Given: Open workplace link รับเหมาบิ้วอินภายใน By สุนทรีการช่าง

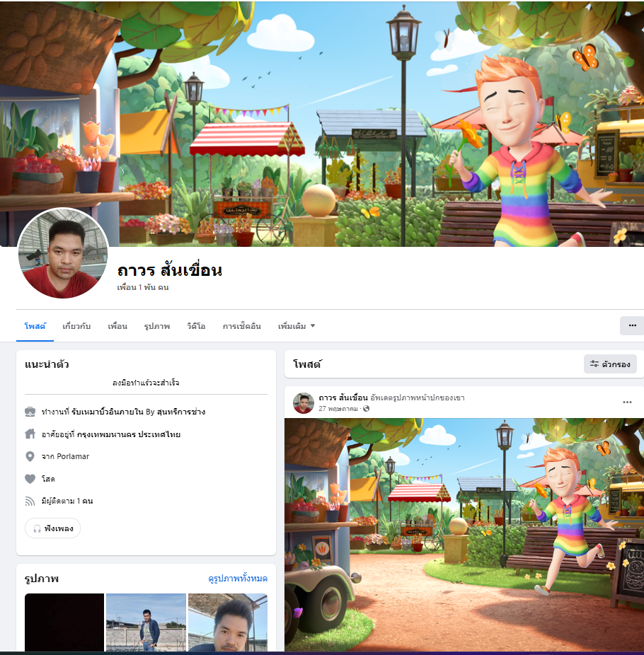Looking at the screenshot, I should coord(138,412).
